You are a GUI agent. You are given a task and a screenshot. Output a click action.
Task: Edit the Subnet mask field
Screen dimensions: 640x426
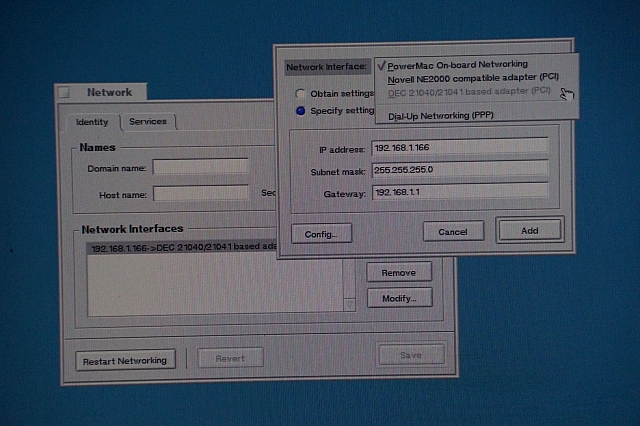point(460,169)
